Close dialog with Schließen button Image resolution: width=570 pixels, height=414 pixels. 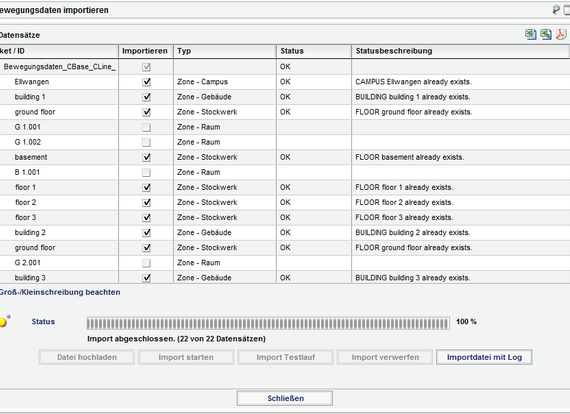click(285, 398)
